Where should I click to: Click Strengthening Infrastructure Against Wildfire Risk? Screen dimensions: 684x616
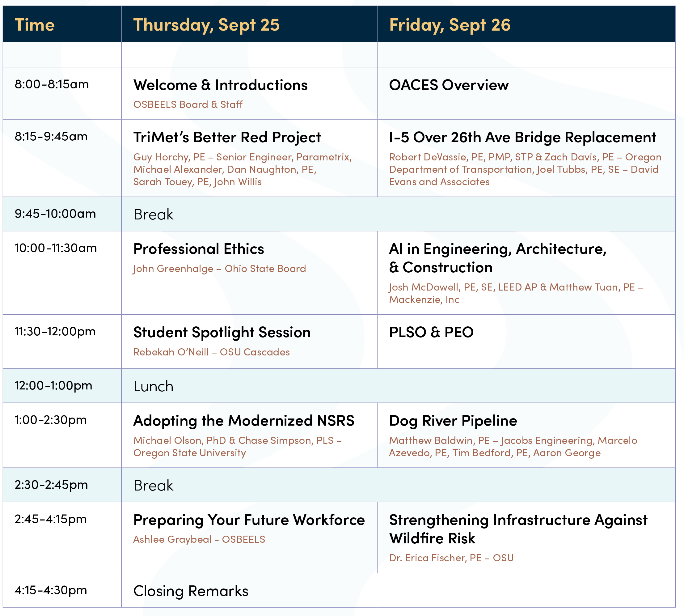point(518,529)
